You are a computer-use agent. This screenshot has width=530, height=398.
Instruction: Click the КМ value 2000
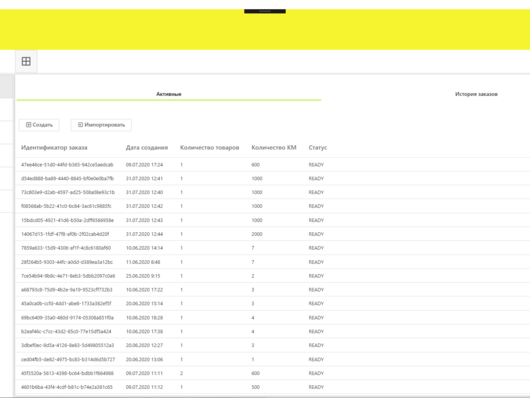[x=257, y=234]
